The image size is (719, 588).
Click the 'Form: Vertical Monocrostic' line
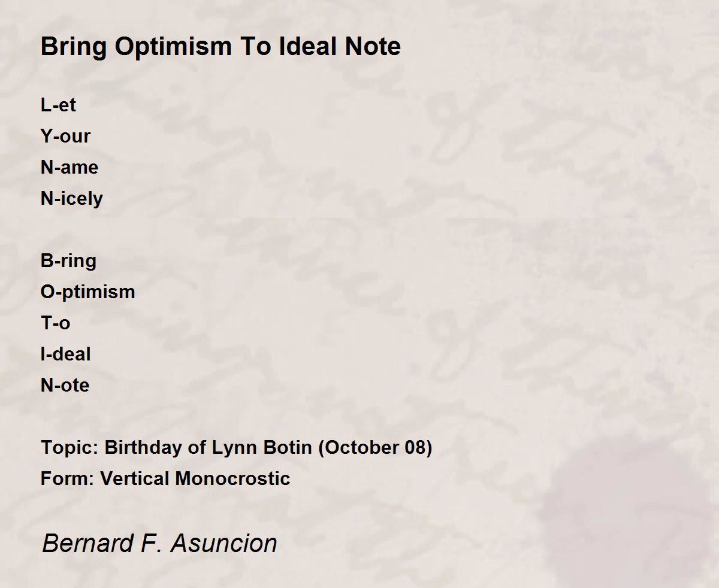(x=165, y=478)
